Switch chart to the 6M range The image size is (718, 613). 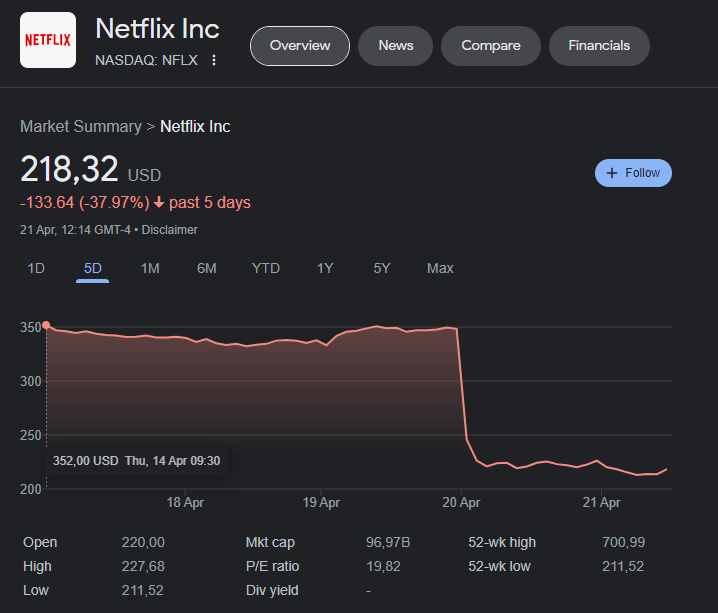coord(207,268)
